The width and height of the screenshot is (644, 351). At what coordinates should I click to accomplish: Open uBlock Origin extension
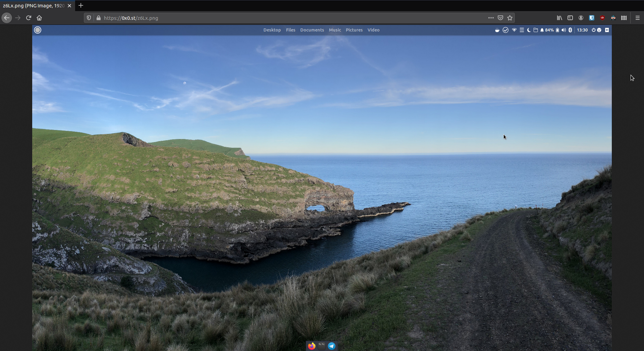pyautogui.click(x=602, y=18)
